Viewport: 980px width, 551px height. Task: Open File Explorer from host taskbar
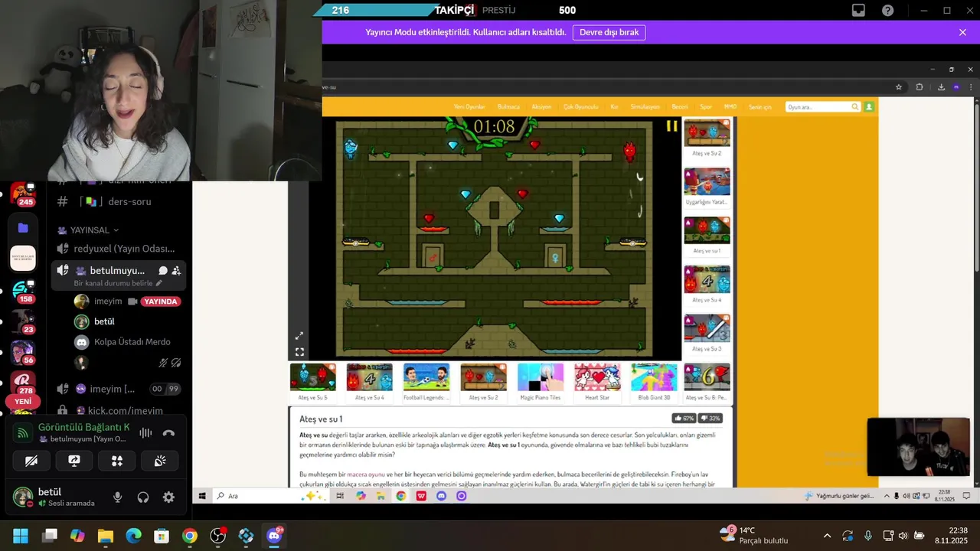click(x=105, y=536)
